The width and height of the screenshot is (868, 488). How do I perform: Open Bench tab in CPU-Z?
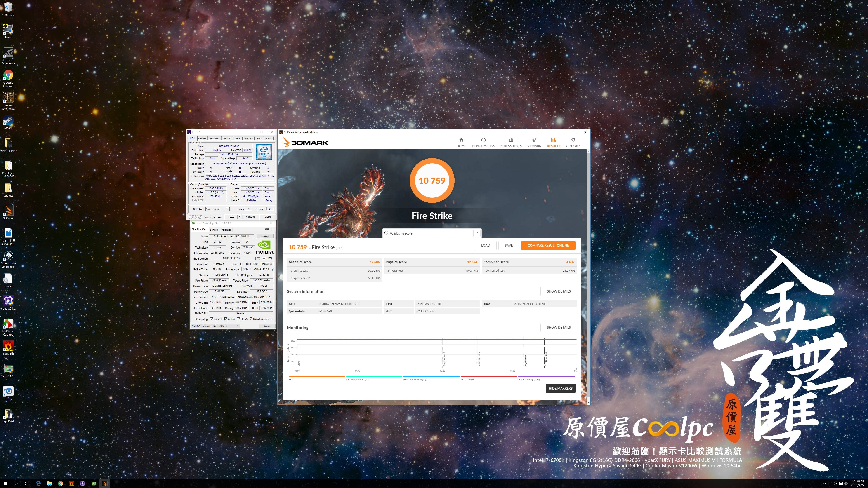click(259, 138)
